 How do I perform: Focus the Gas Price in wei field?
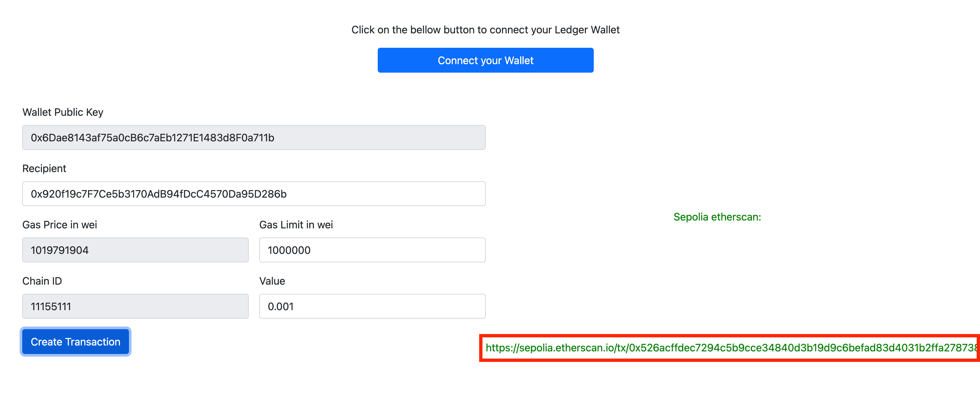pos(136,250)
